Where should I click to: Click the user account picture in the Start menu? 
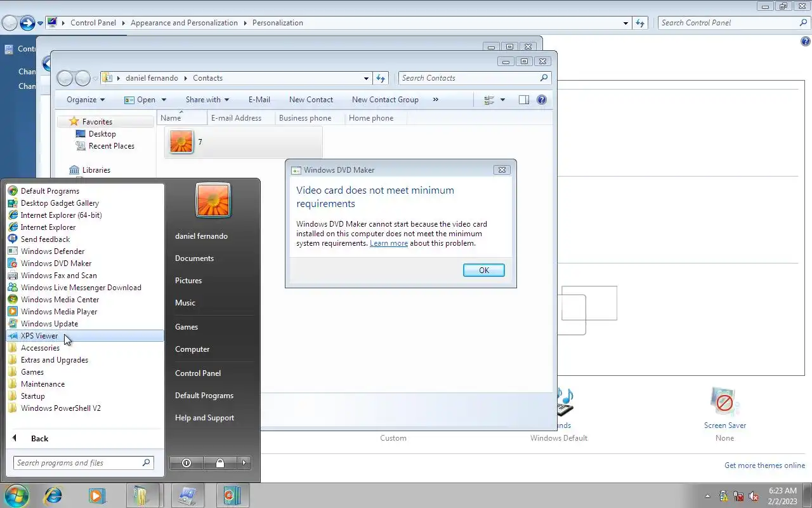click(x=213, y=200)
